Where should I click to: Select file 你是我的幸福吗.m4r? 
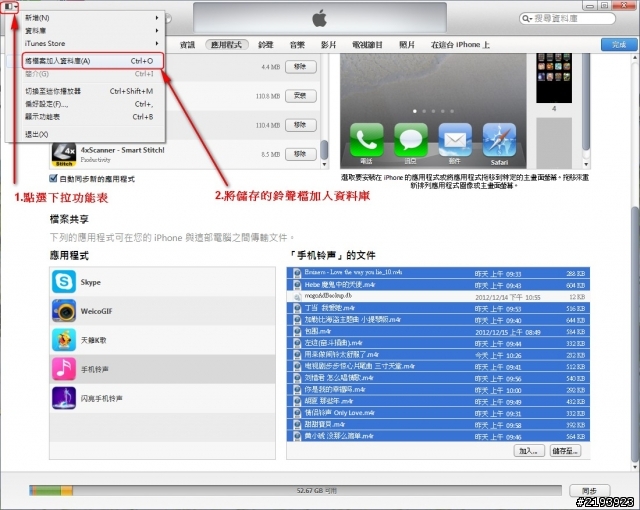tap(438, 389)
